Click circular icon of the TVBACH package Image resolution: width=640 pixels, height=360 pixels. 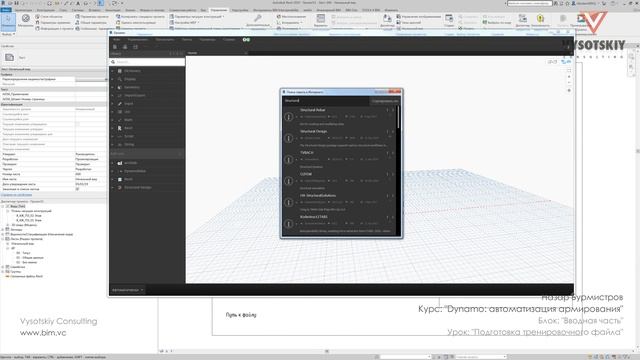(x=289, y=160)
